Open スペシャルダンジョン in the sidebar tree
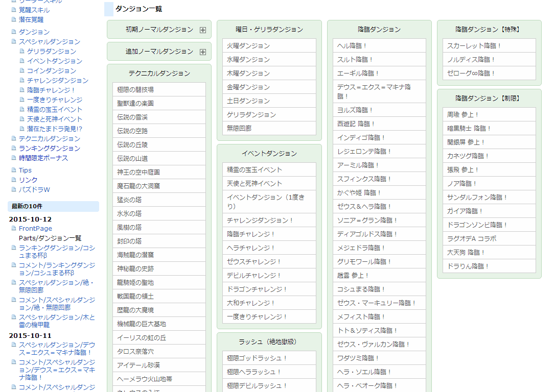This screenshot has width=555, height=392. [49, 41]
